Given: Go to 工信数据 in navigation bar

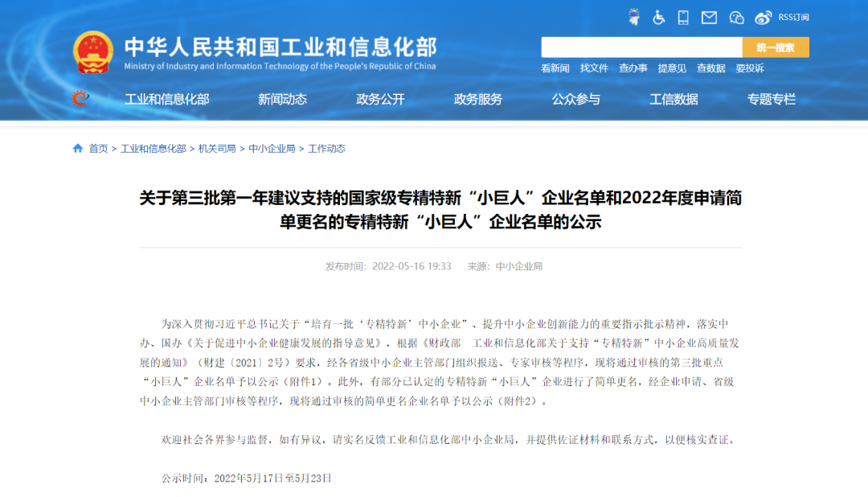Looking at the screenshot, I should [674, 99].
